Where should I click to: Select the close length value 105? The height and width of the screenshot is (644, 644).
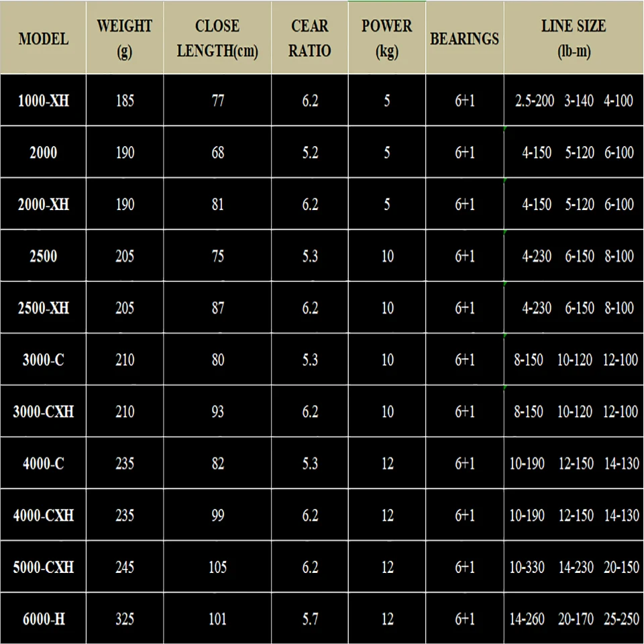(x=217, y=568)
